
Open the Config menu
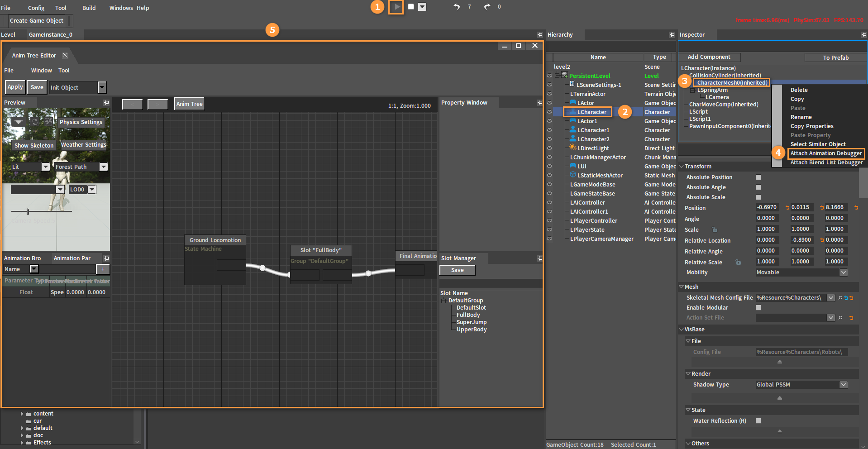[x=36, y=8]
